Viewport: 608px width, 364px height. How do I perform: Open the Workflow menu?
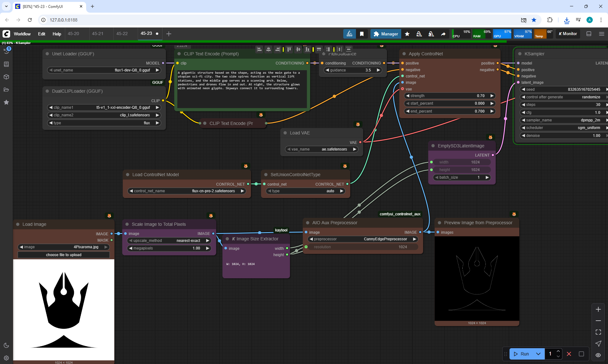(x=22, y=34)
